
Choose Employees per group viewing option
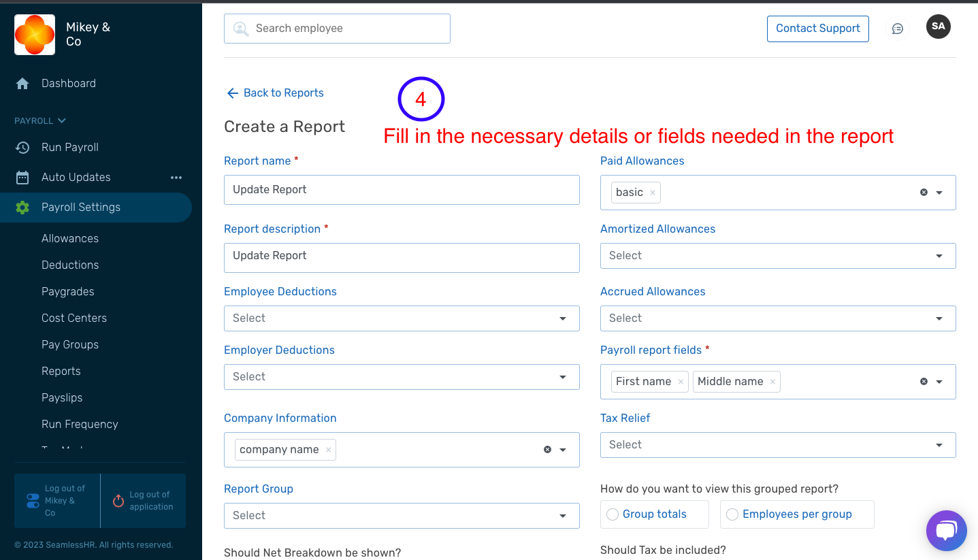[x=732, y=514]
